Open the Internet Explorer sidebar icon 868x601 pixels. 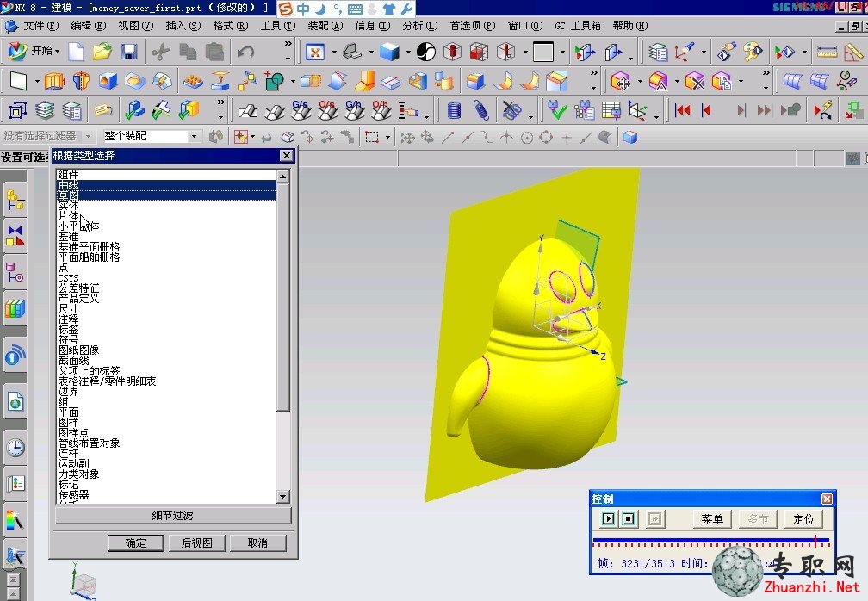tap(15, 402)
